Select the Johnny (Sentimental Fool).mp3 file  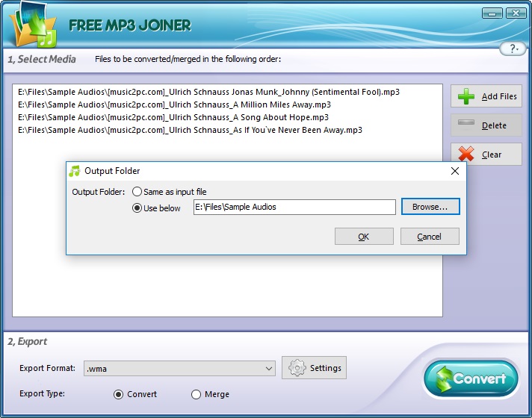[x=208, y=92]
